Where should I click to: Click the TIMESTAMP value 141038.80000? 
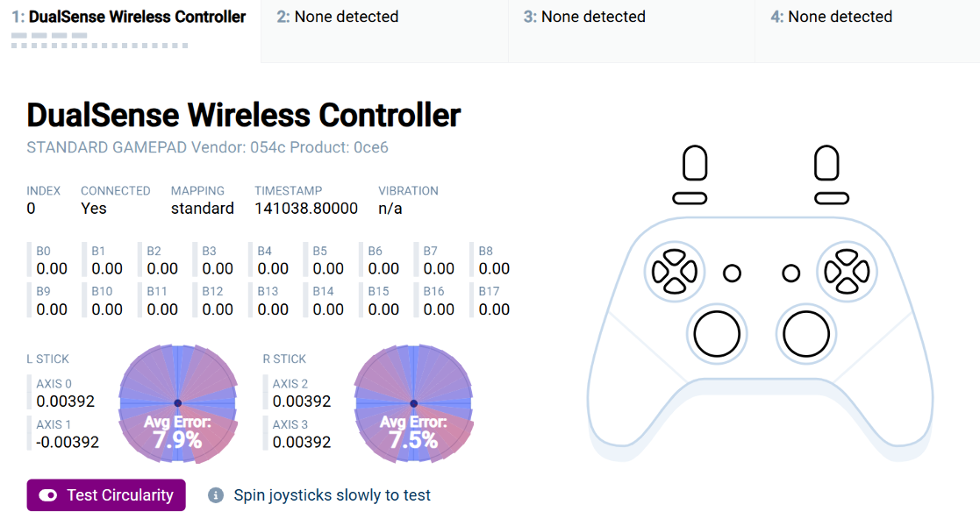click(306, 209)
